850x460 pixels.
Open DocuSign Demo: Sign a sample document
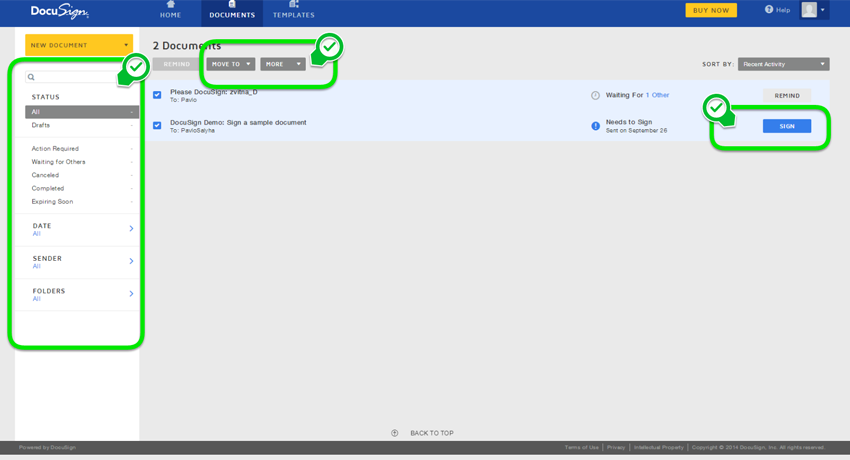pyautogui.click(x=238, y=122)
